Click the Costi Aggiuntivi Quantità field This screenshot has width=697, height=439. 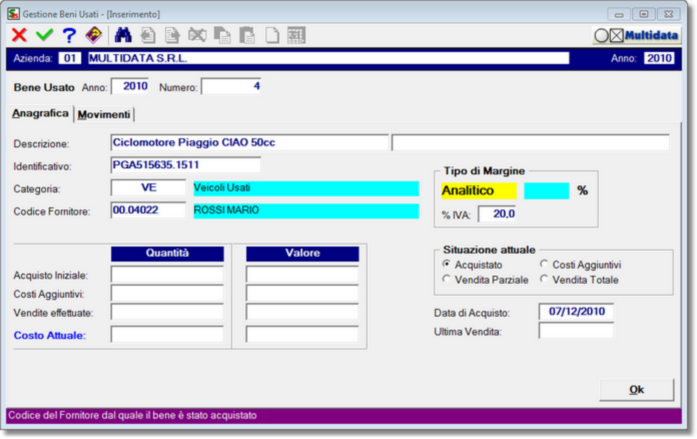[167, 293]
